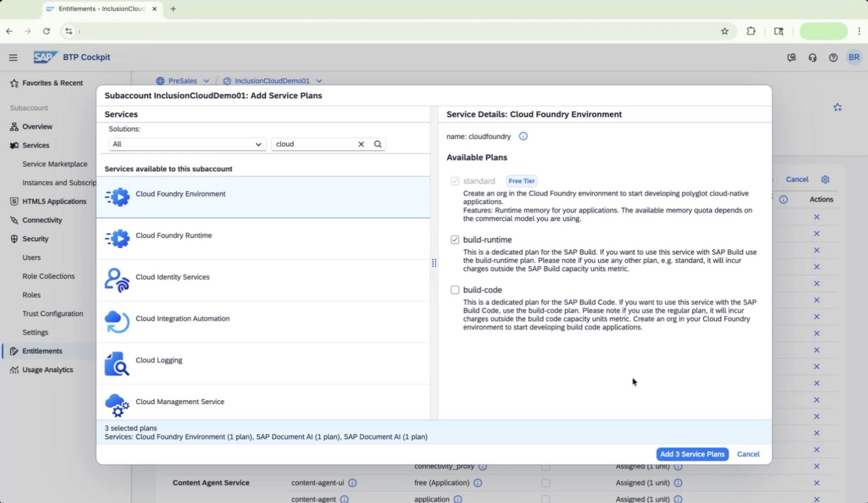This screenshot has height=503, width=868.
Task: Open a new browser tab
Action: point(173,9)
